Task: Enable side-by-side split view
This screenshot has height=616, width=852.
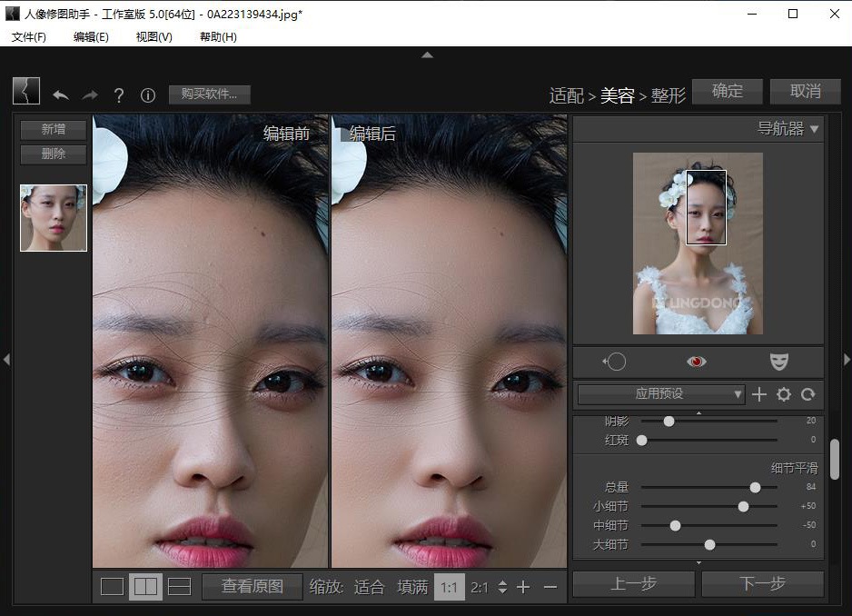Action: coord(145,587)
